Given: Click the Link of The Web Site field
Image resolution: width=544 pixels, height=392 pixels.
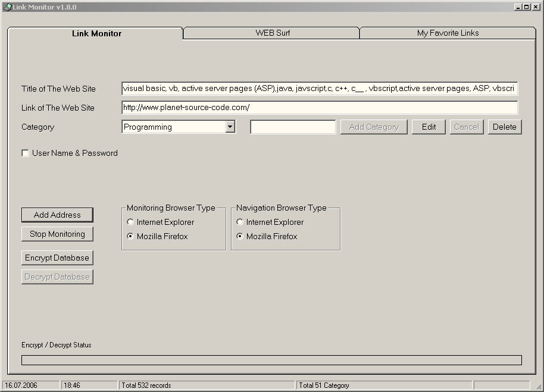Looking at the screenshot, I should (x=320, y=108).
